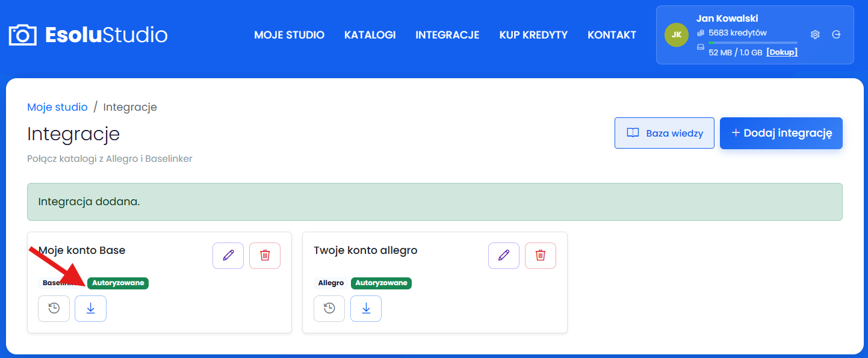Screen dimensions: 868x358
Task: Click the 5683 kredytów text
Action: pos(737,32)
